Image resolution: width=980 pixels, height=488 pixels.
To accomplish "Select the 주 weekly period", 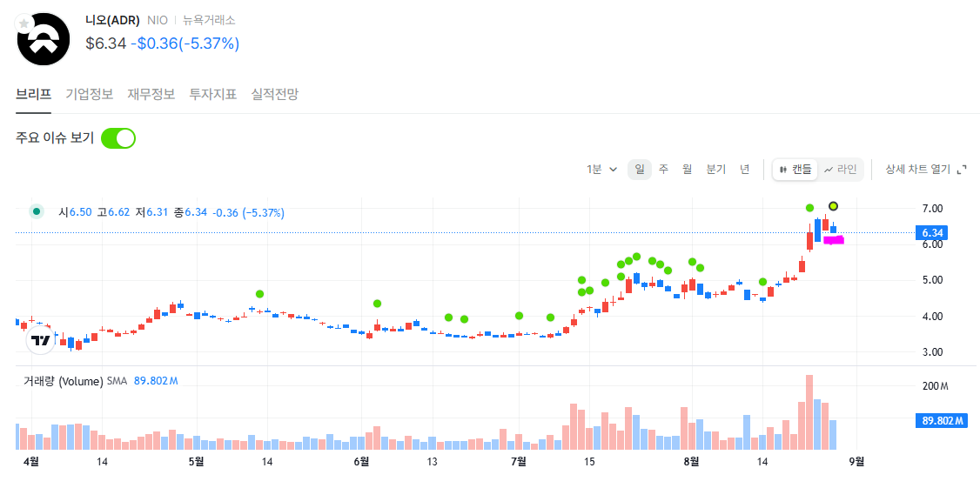I will (x=664, y=170).
